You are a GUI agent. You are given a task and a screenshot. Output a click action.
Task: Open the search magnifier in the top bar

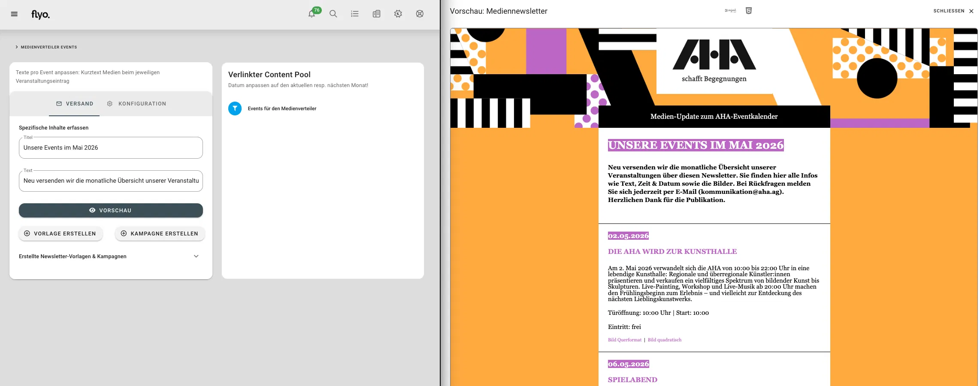333,14
